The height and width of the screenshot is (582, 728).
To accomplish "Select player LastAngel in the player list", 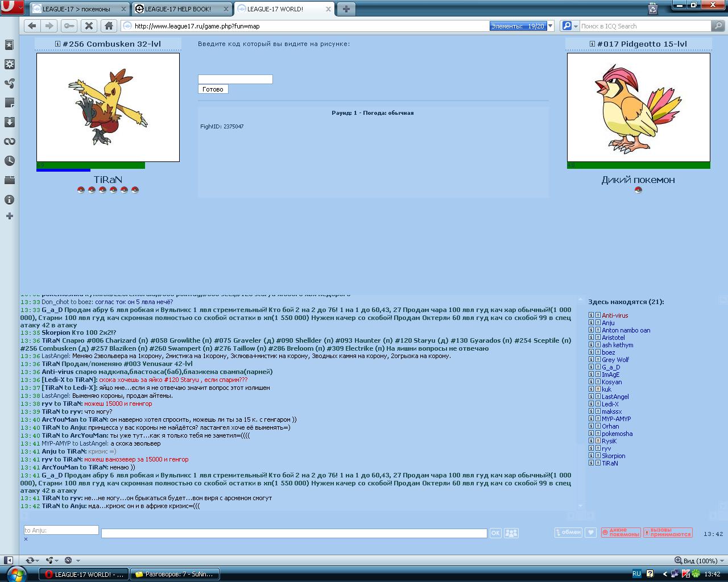I will pyautogui.click(x=615, y=397).
